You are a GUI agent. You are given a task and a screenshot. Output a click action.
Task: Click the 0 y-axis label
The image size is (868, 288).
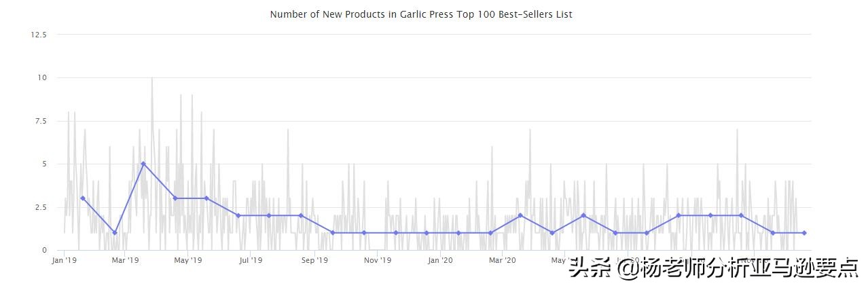pyautogui.click(x=44, y=250)
